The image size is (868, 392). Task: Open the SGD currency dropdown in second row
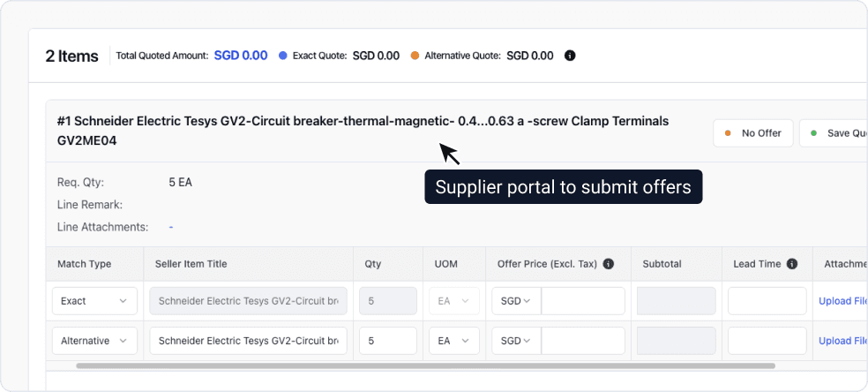tap(516, 341)
